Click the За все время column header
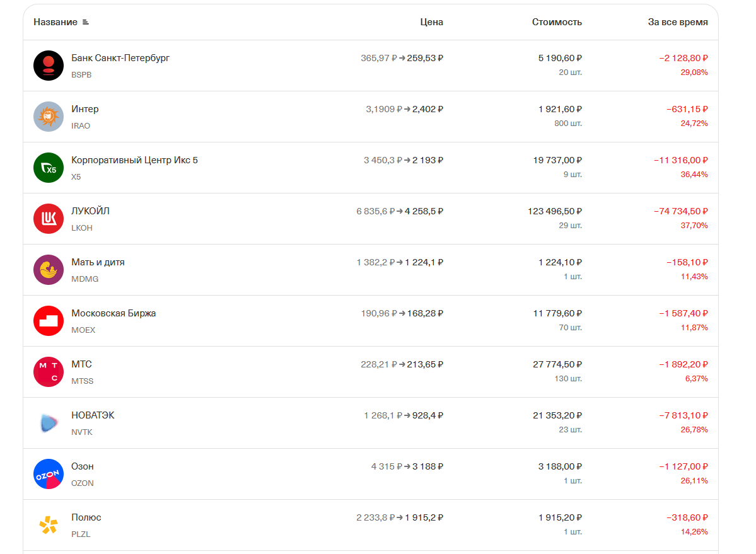756x554 pixels. (x=678, y=22)
